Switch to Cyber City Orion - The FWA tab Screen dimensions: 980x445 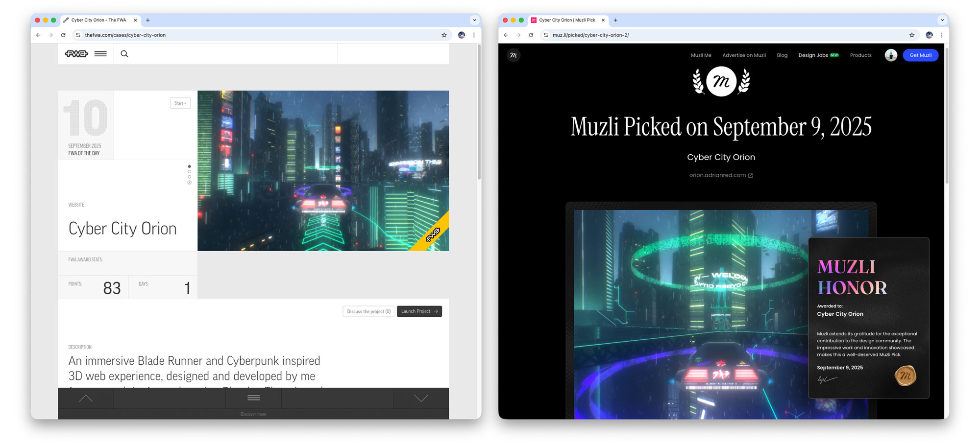tap(100, 20)
